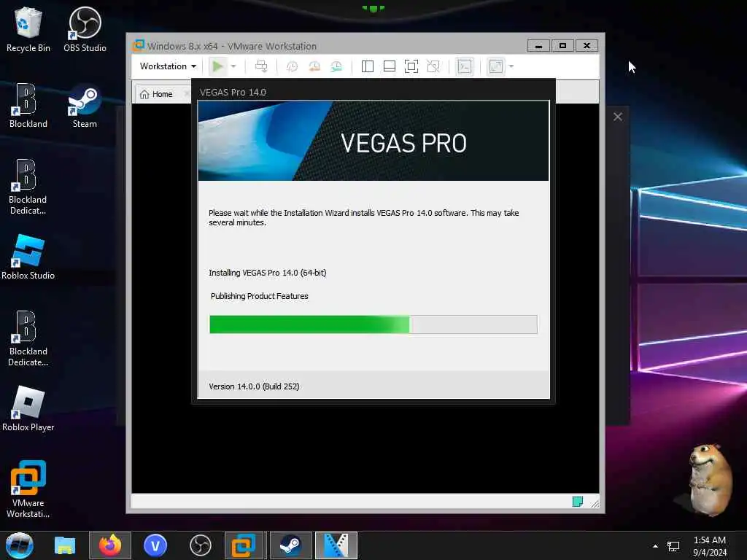747x560 pixels.
Task: Open the clock showing 1:54 AM
Action: (710, 545)
